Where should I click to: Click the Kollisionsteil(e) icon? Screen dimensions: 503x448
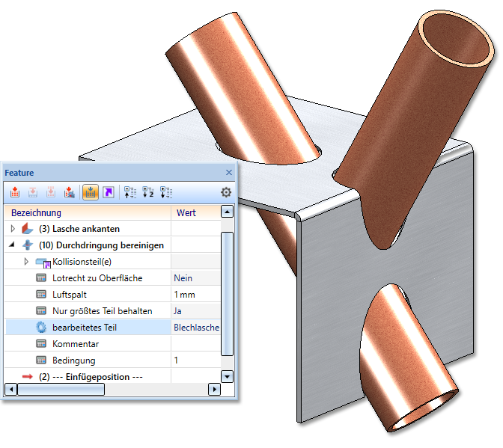coord(43,263)
